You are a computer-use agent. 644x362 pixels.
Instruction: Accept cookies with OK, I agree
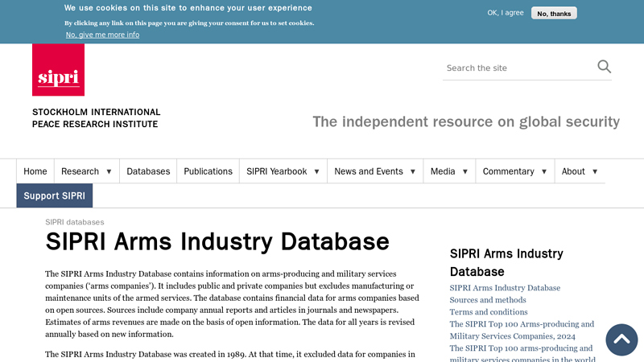(x=506, y=13)
